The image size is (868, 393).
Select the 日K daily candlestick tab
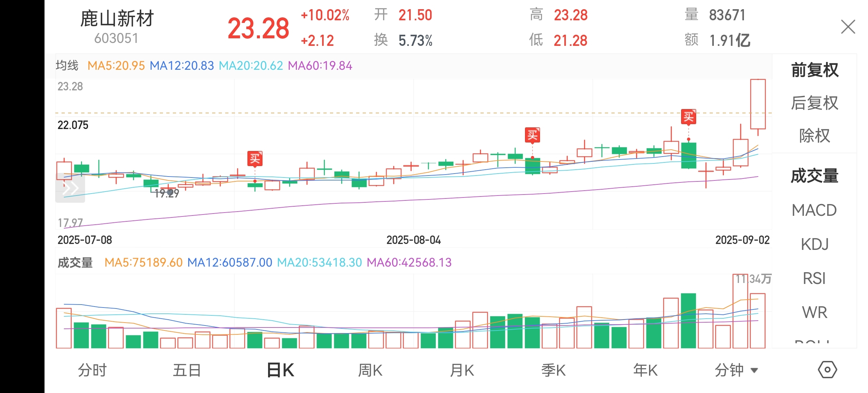pyautogui.click(x=280, y=370)
